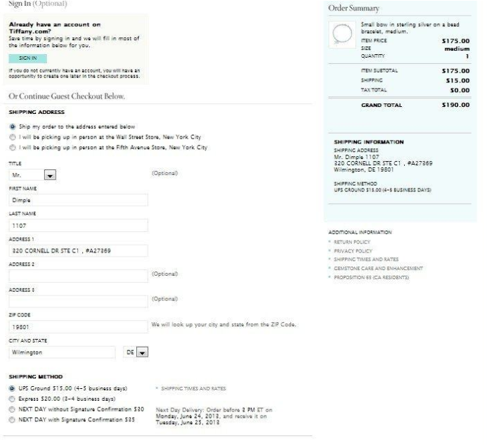Choose pickup at the Fifth Avenue Store
The image size is (487, 448).
13,148
